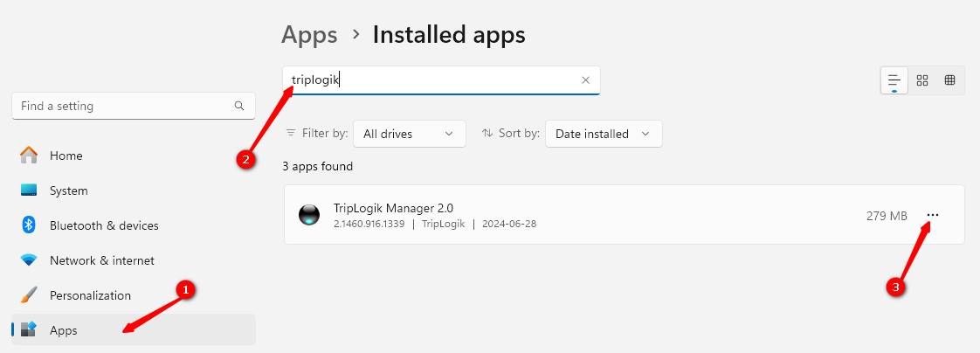
Task: Click the Apps icon in sidebar
Action: click(x=29, y=329)
